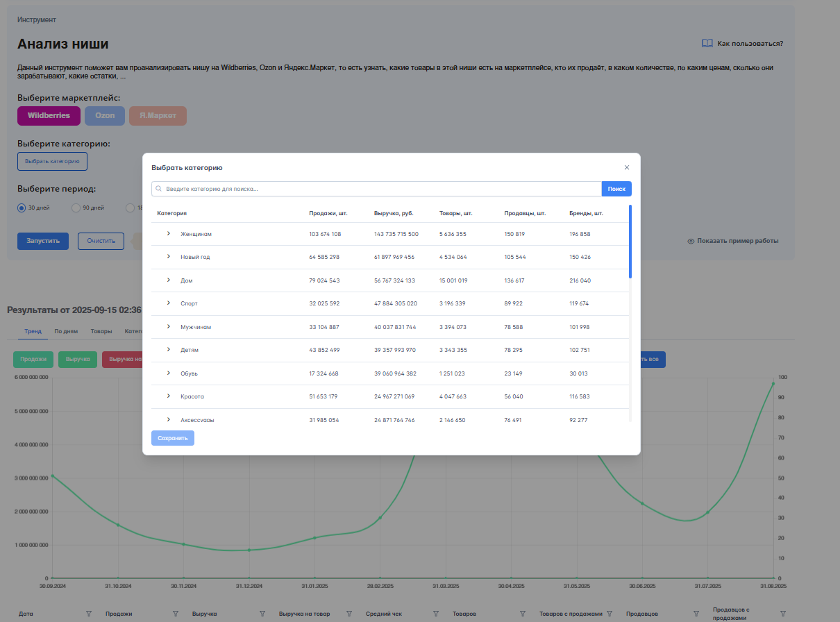Toggle the green 'Выручка' chart series button

[x=78, y=360]
